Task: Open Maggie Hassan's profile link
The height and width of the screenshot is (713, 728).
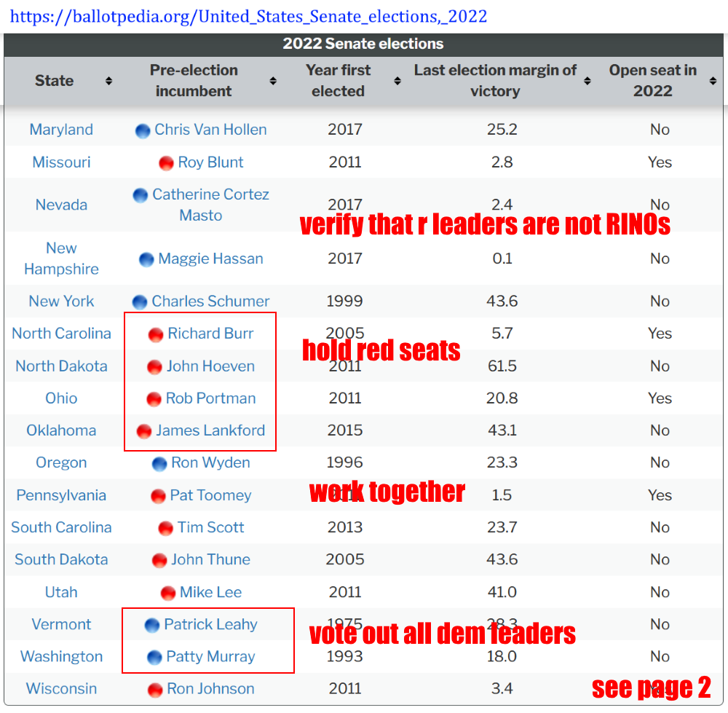Action: (210, 259)
